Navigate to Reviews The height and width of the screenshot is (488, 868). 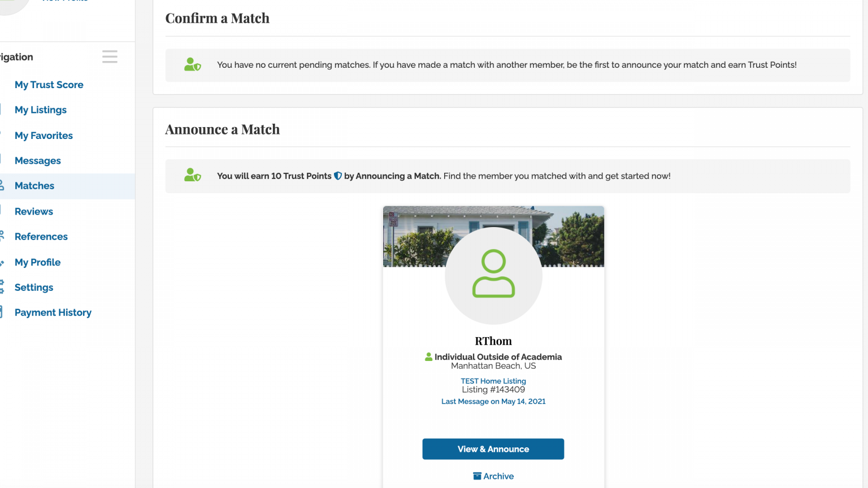(x=34, y=211)
